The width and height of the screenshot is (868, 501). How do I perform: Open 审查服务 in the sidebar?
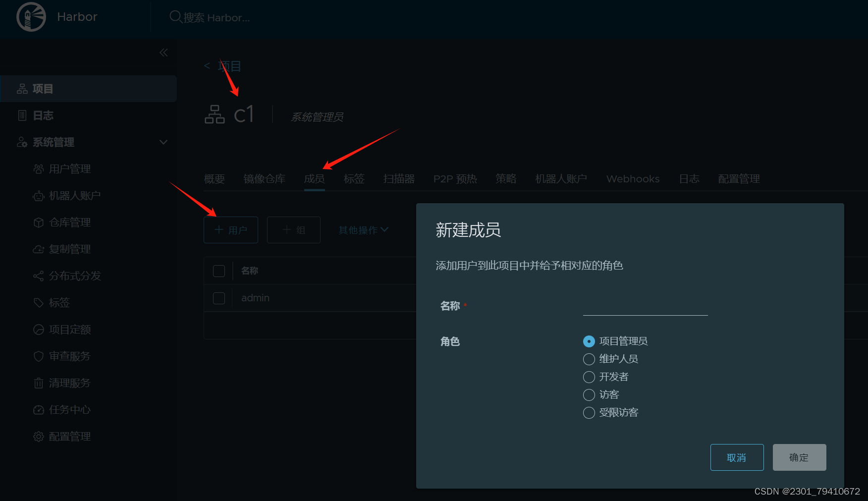pos(70,356)
